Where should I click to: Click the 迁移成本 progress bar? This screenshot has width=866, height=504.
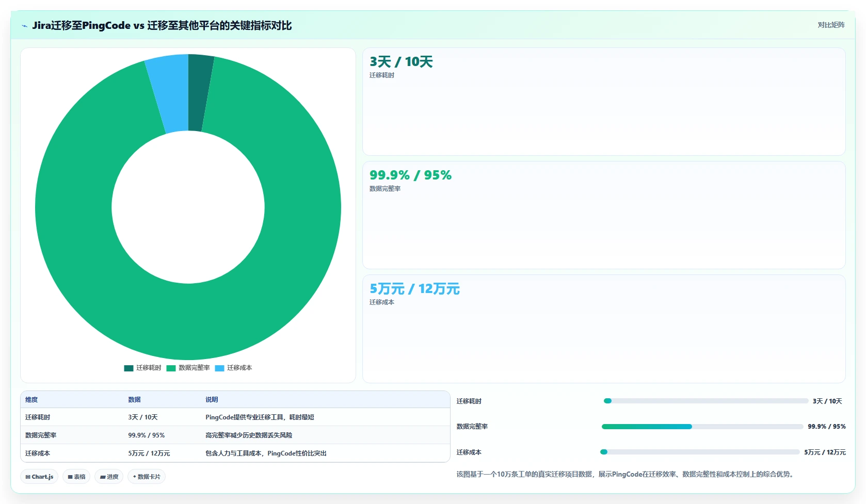click(700, 452)
